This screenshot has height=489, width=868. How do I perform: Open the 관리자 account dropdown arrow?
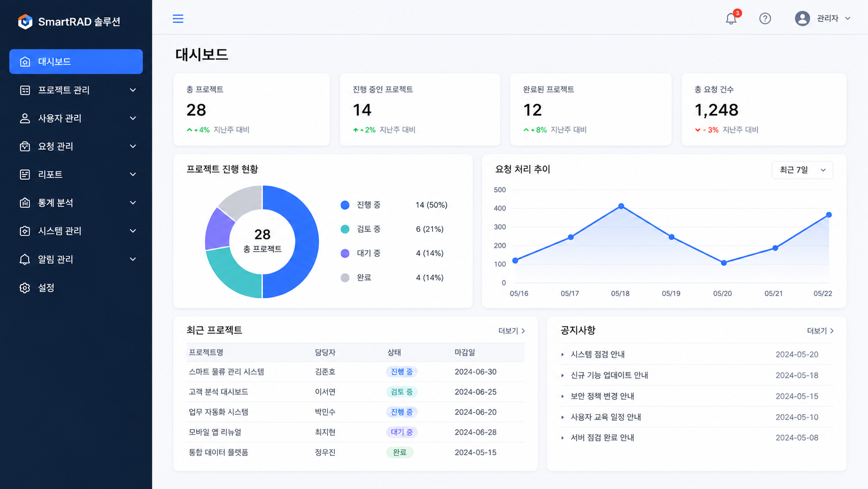coord(848,19)
